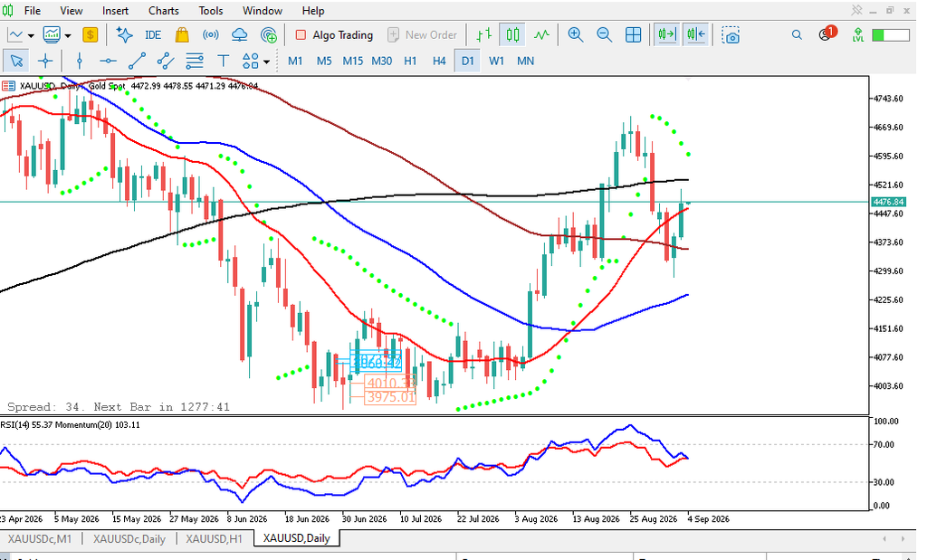Click the gold dollar sign icon

tap(90, 35)
